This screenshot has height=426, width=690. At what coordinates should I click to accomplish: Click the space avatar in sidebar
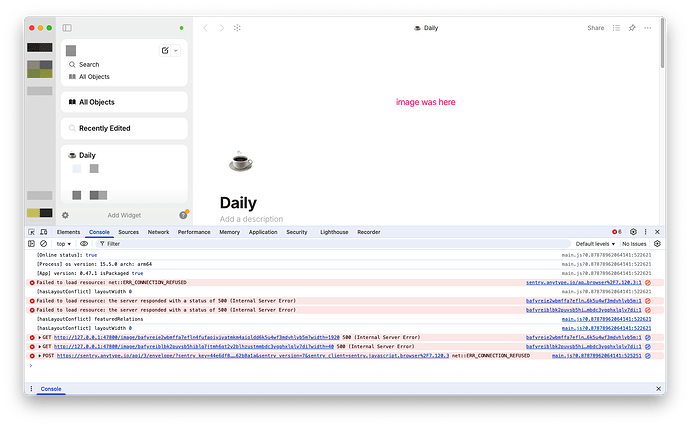[x=71, y=51]
